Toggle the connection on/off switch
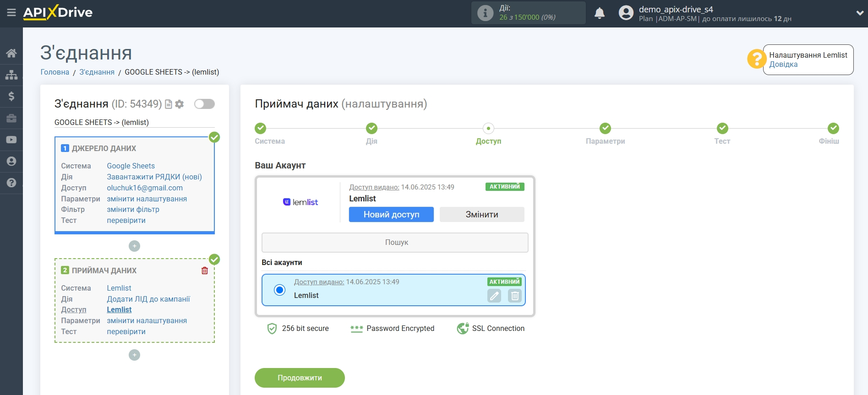 [204, 104]
